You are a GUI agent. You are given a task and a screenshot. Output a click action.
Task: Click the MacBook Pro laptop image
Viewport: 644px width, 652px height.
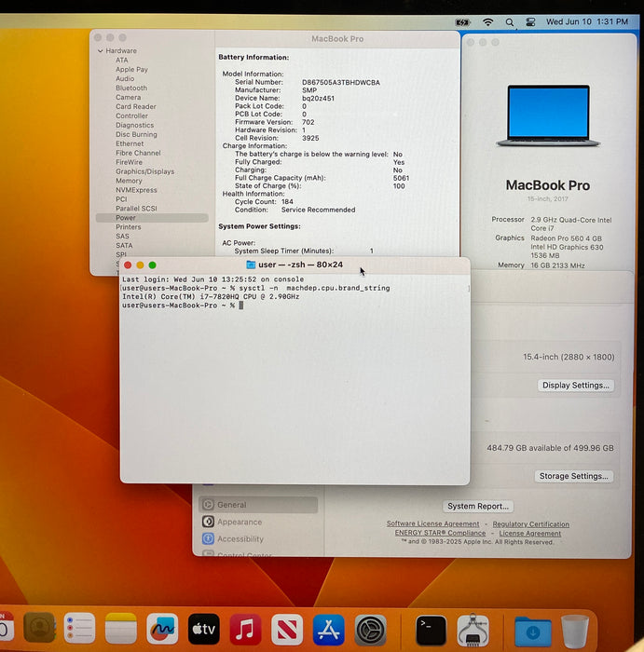click(x=548, y=116)
